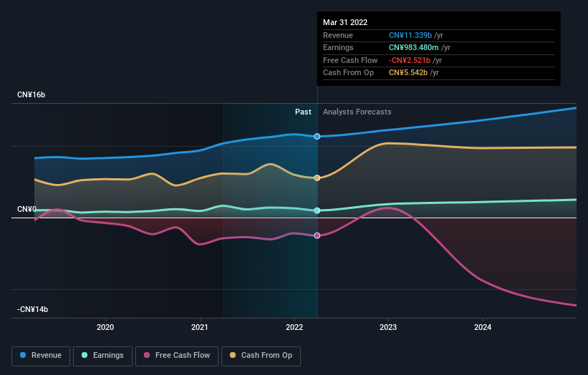Click the Analysts Forecasts label
Screen dimensions: 588x375
pos(357,112)
